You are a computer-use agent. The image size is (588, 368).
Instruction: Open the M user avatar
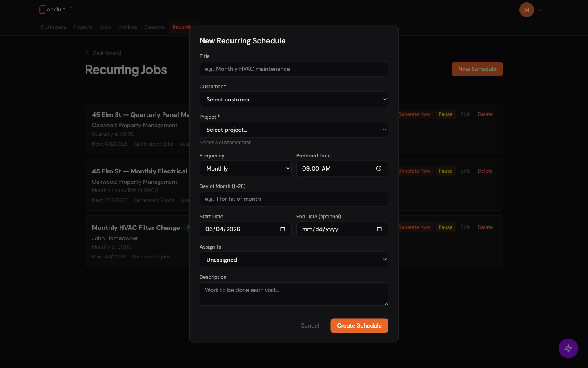point(527,10)
